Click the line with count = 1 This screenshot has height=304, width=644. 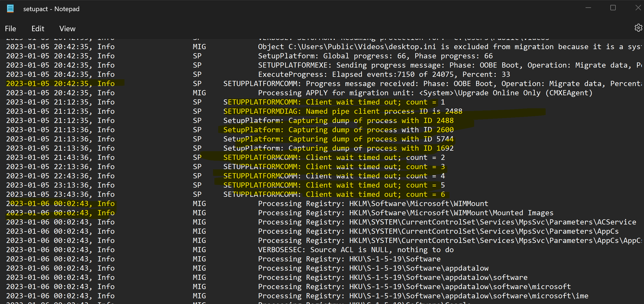tap(334, 102)
